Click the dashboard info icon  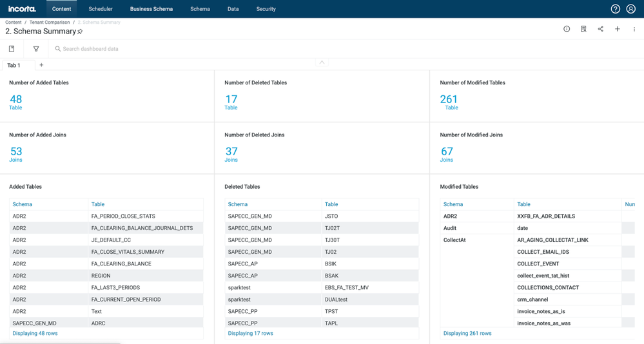tap(567, 29)
